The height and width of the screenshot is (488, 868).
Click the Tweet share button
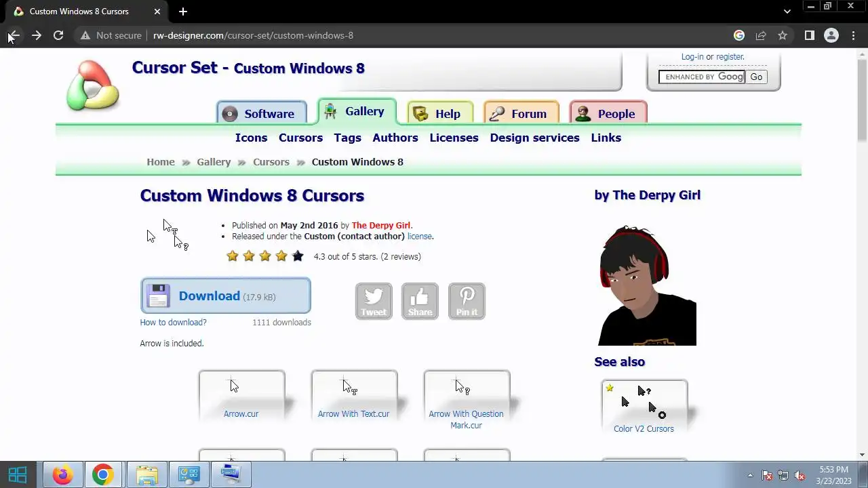374,301
